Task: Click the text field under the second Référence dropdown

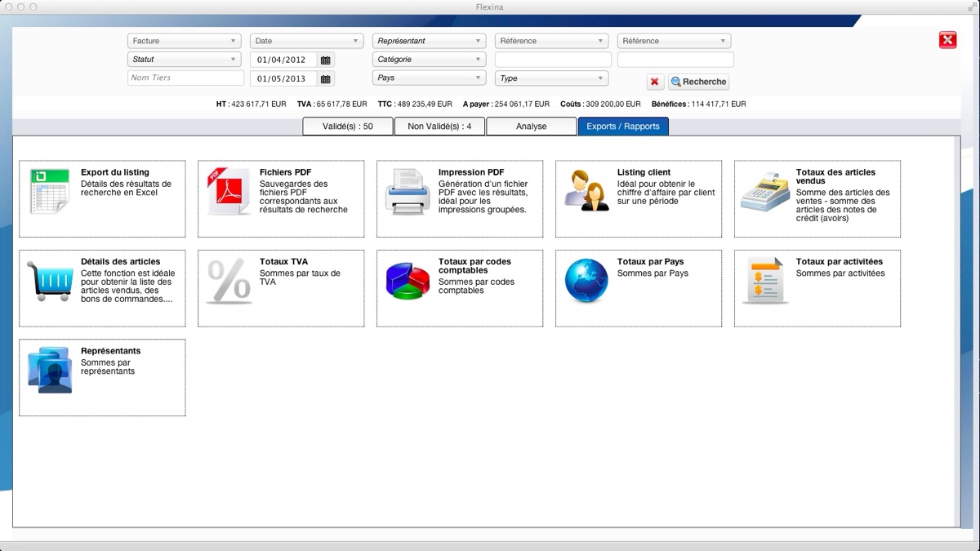Action: pyautogui.click(x=675, y=60)
